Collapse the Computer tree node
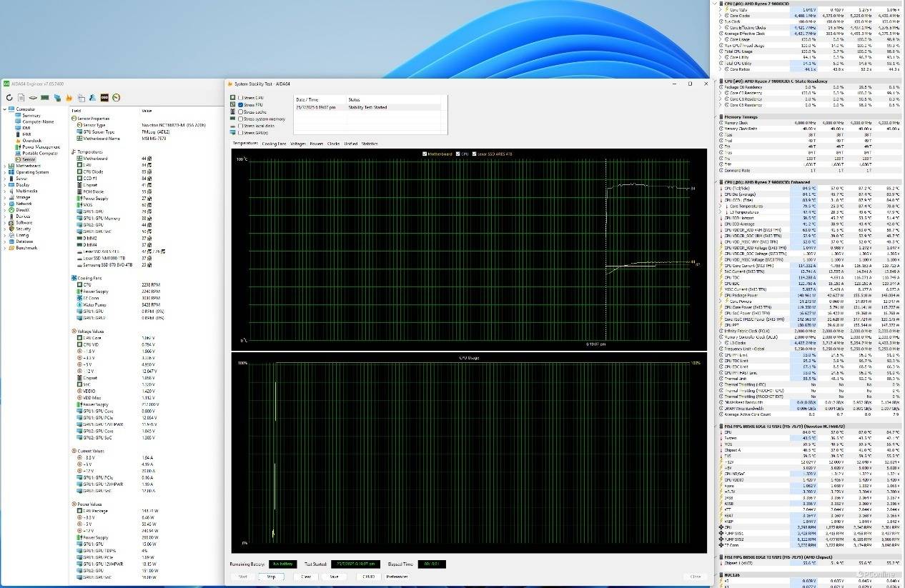 (4, 109)
